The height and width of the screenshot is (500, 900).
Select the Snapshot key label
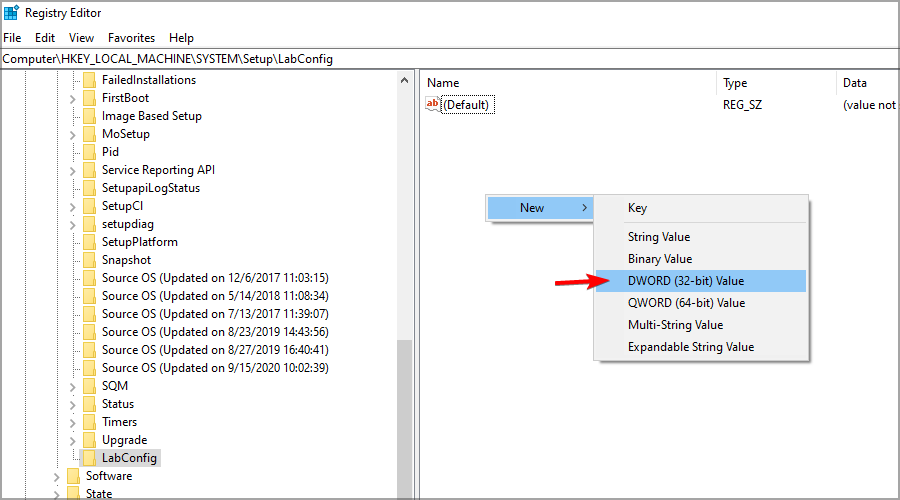click(x=126, y=260)
